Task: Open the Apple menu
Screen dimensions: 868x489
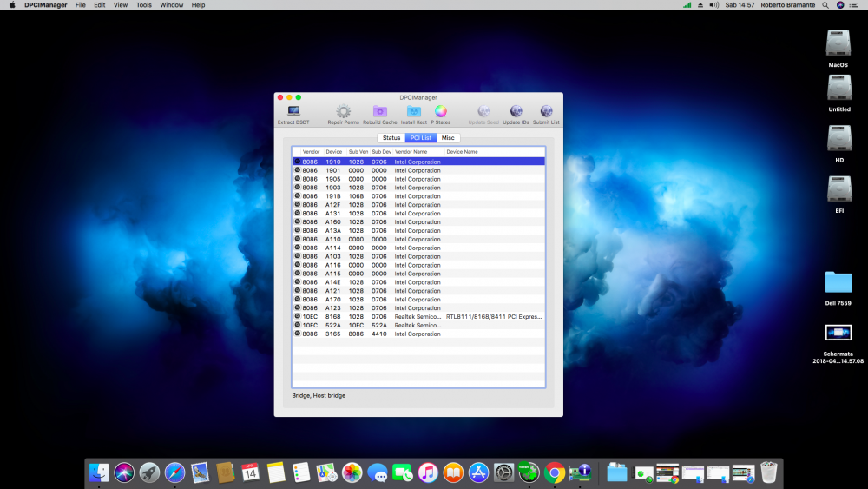Action: 12,5
